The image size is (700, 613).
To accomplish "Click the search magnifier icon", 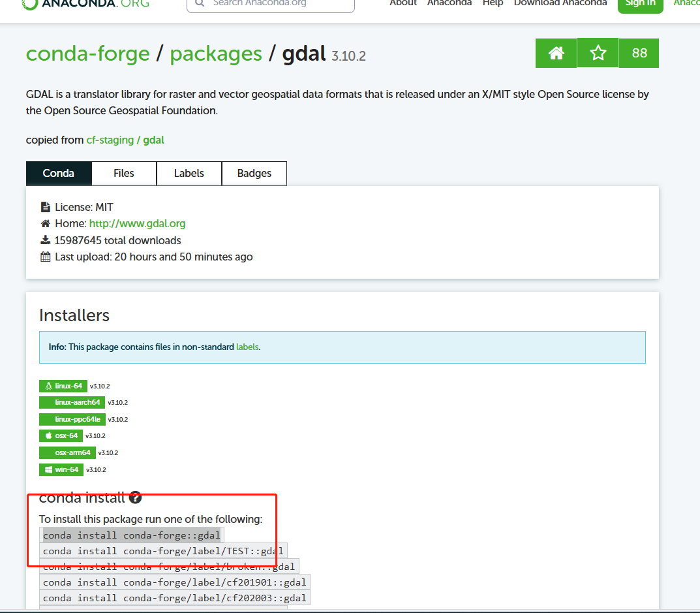I will point(200,3).
